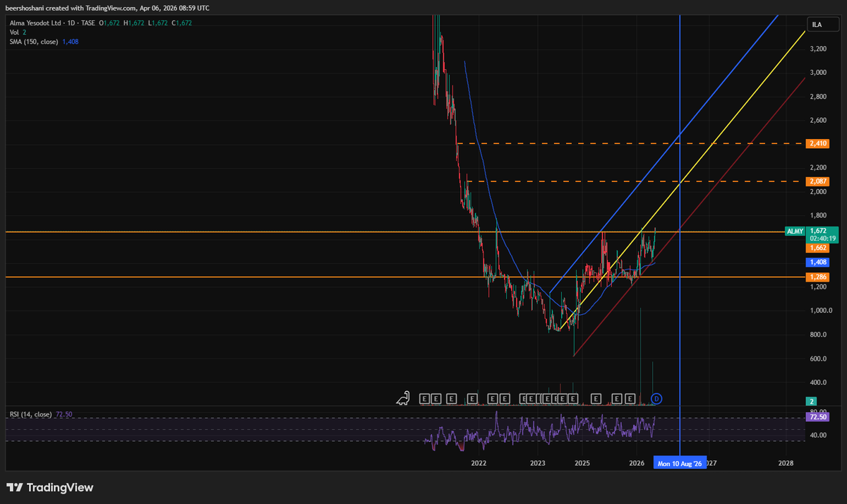Click the 2023 label on time axis
Image resolution: width=847 pixels, height=504 pixels.
coord(537,464)
